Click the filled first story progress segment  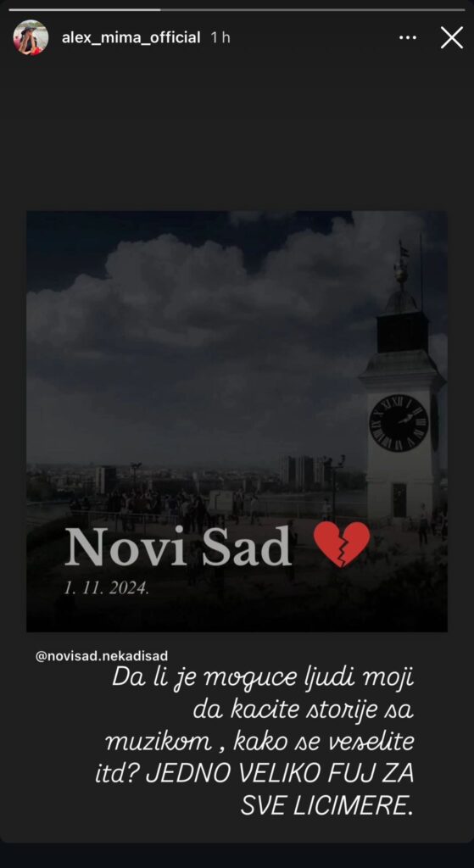click(x=85, y=9)
